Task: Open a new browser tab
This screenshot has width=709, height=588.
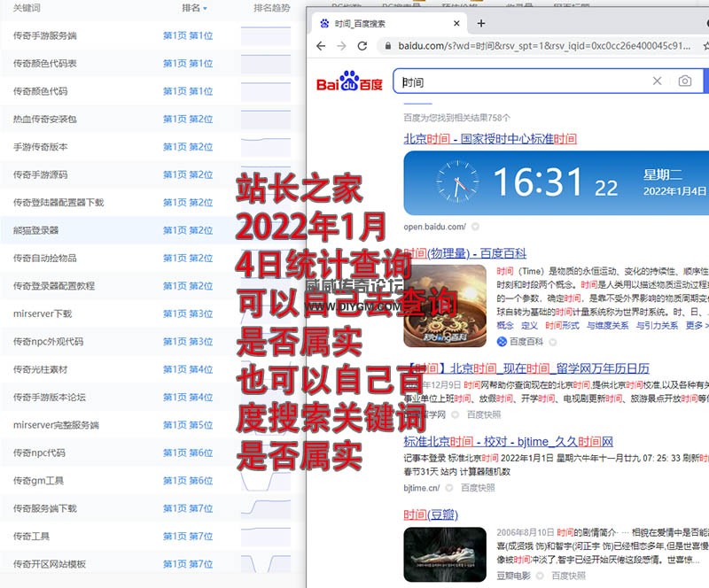Action: pyautogui.click(x=481, y=24)
